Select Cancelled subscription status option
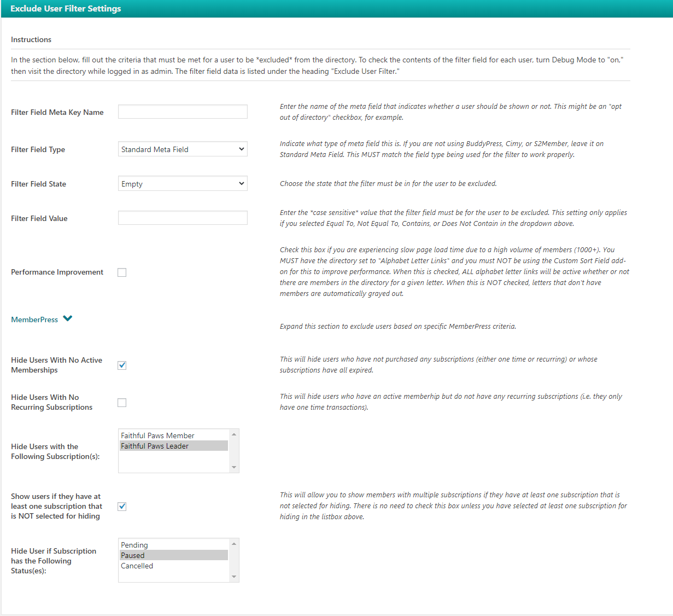Image resolution: width=673 pixels, height=616 pixels. [x=137, y=566]
